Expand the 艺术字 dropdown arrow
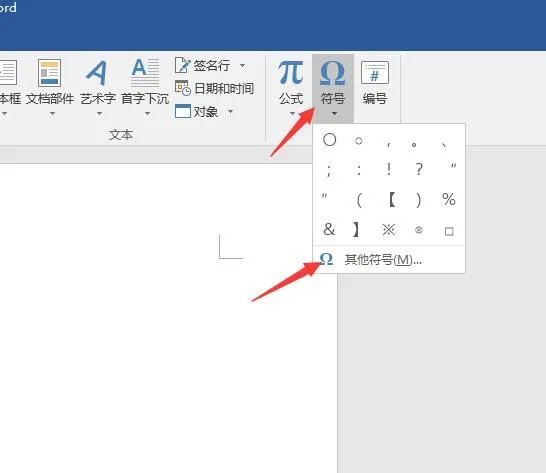546x473 pixels. point(99,114)
